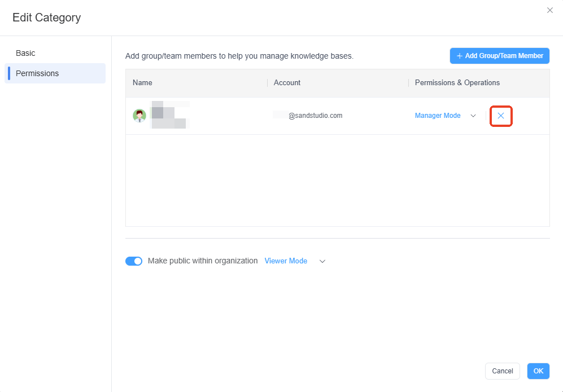Switch to the Basic tab
Image resolution: width=563 pixels, height=392 pixels.
pos(25,53)
